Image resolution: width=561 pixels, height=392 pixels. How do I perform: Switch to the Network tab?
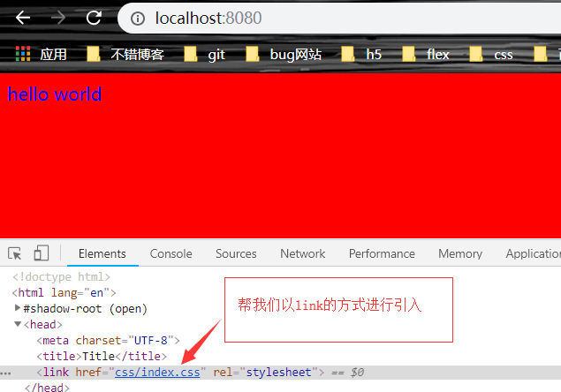pos(302,253)
